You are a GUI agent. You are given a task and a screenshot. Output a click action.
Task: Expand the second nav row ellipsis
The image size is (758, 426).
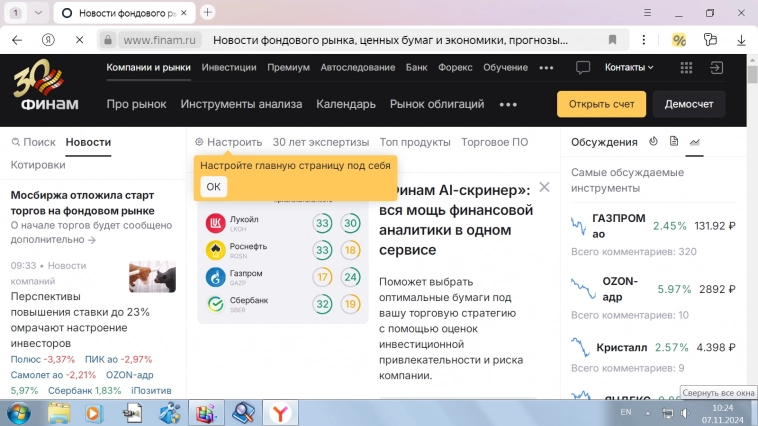pyautogui.click(x=508, y=104)
